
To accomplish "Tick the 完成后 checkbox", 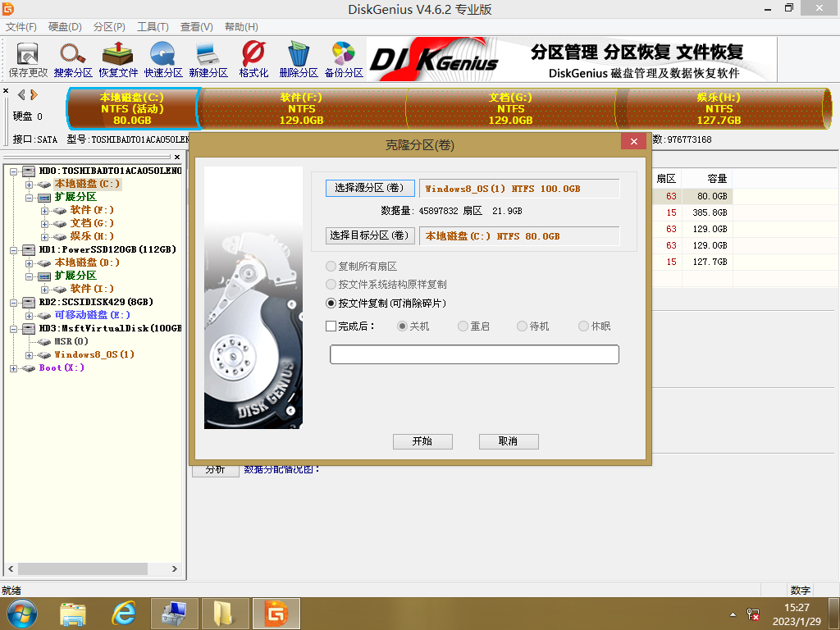I will (331, 326).
